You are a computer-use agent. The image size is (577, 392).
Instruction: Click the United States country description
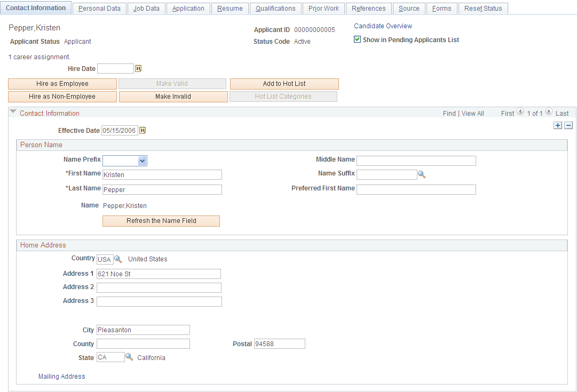(x=147, y=259)
